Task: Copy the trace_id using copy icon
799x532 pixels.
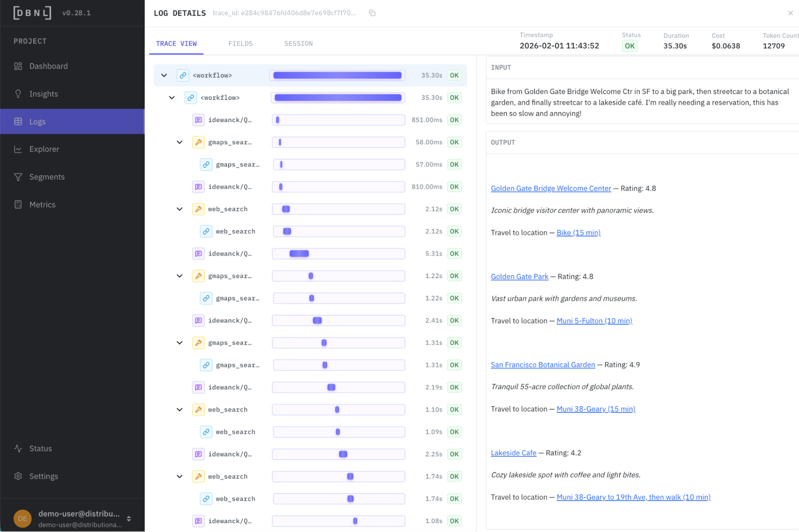Action: coord(372,13)
